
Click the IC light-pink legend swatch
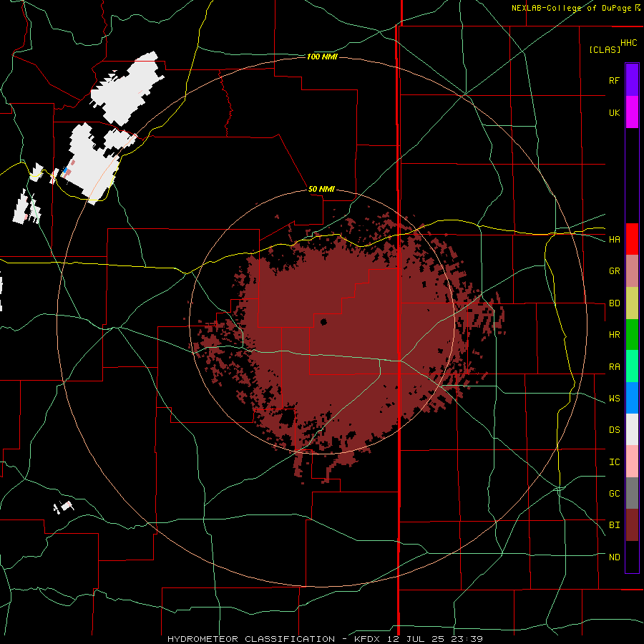point(632,462)
